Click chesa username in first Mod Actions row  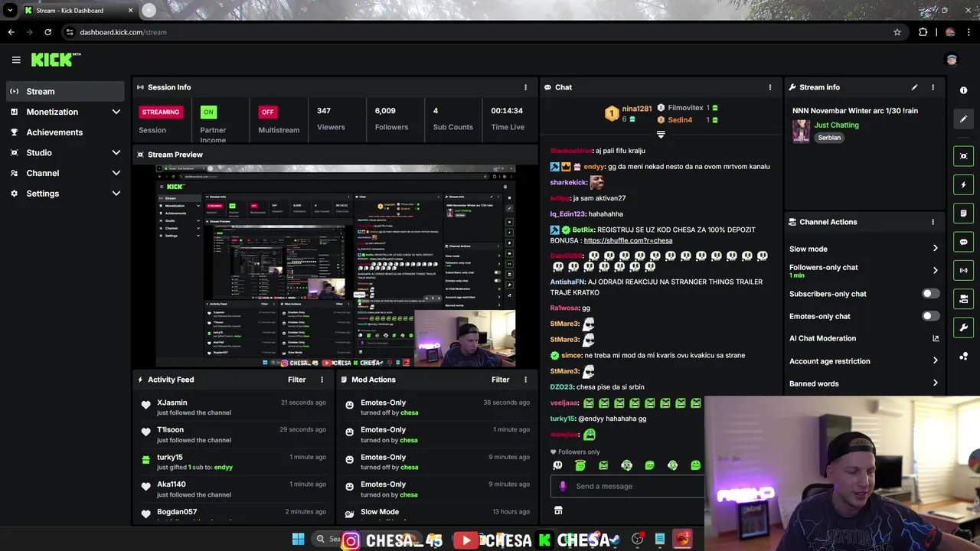pos(409,412)
